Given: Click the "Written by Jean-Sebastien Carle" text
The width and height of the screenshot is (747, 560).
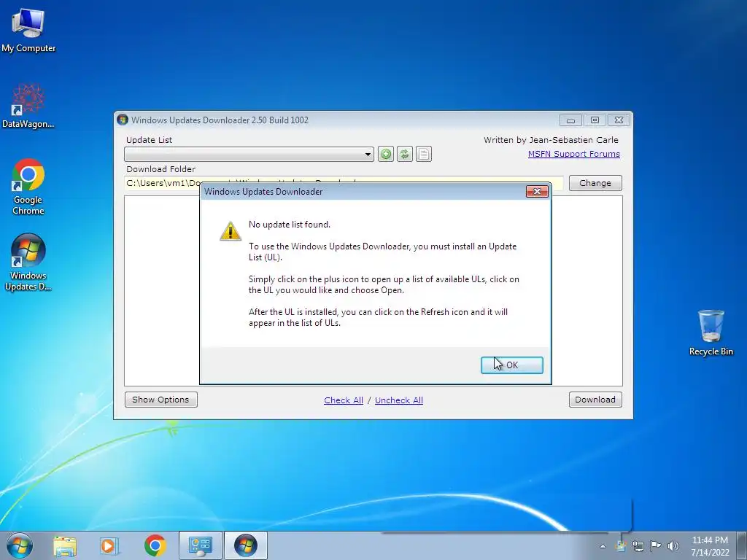Looking at the screenshot, I should (551, 140).
